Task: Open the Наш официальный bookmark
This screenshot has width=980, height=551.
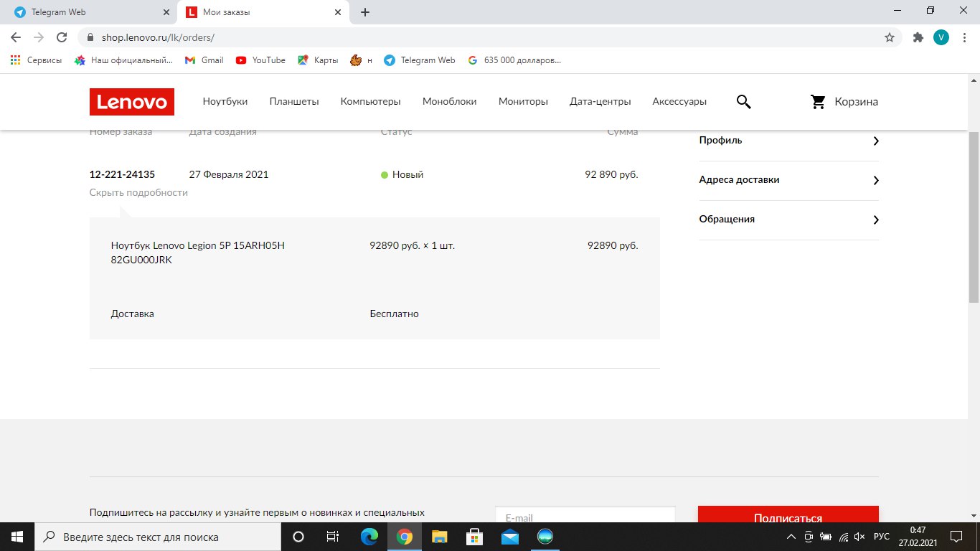Action: (x=123, y=60)
